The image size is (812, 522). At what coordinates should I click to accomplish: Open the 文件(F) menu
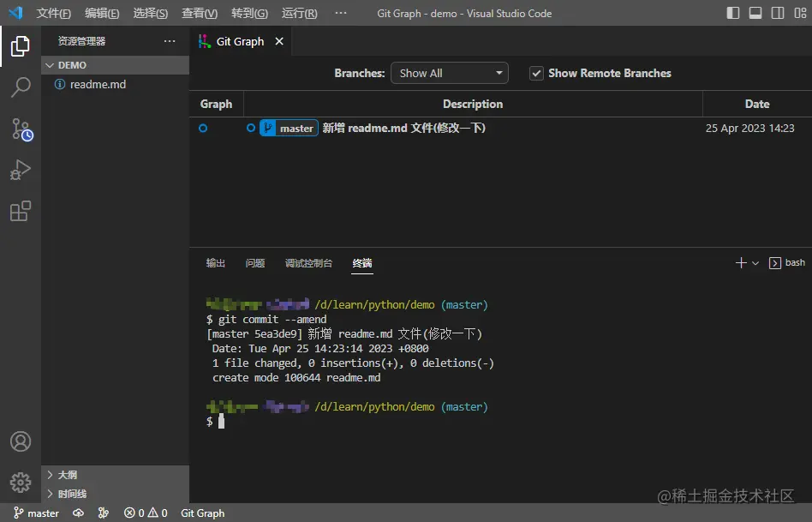(x=53, y=13)
